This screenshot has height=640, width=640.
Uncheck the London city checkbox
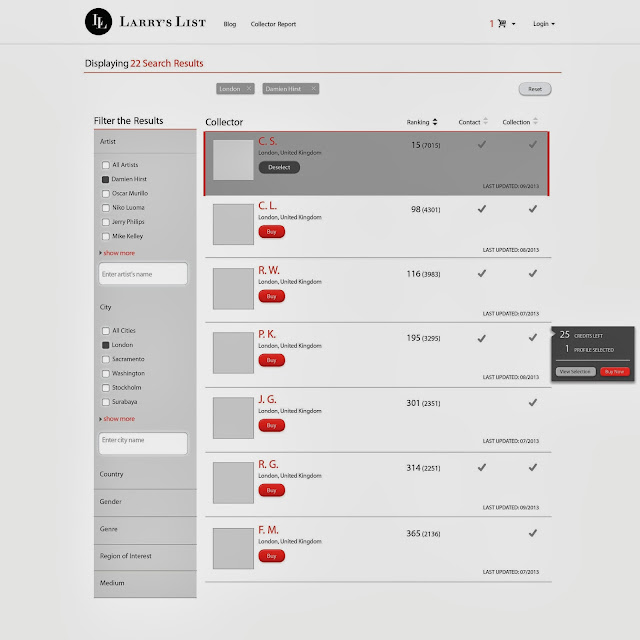coord(105,345)
